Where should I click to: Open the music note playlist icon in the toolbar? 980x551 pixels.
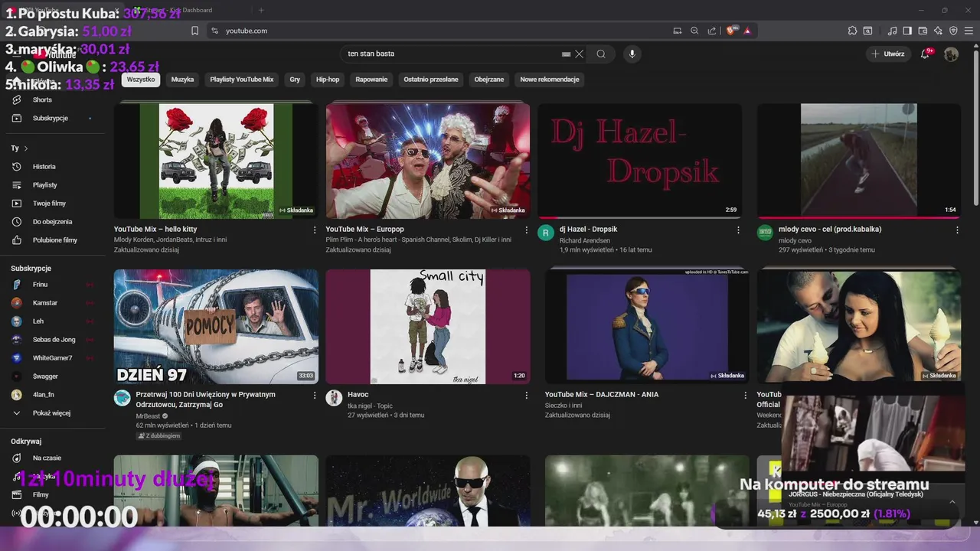tap(892, 31)
